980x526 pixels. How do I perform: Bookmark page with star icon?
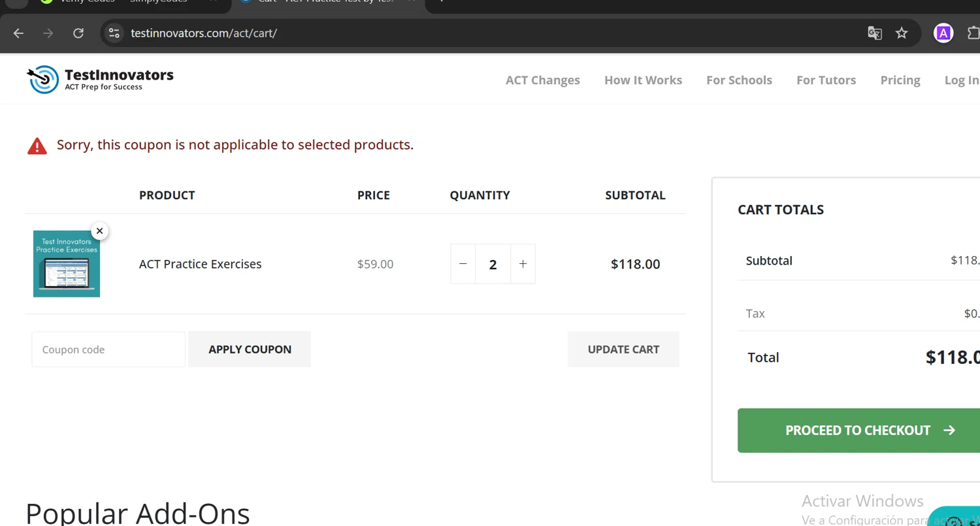[x=902, y=33]
